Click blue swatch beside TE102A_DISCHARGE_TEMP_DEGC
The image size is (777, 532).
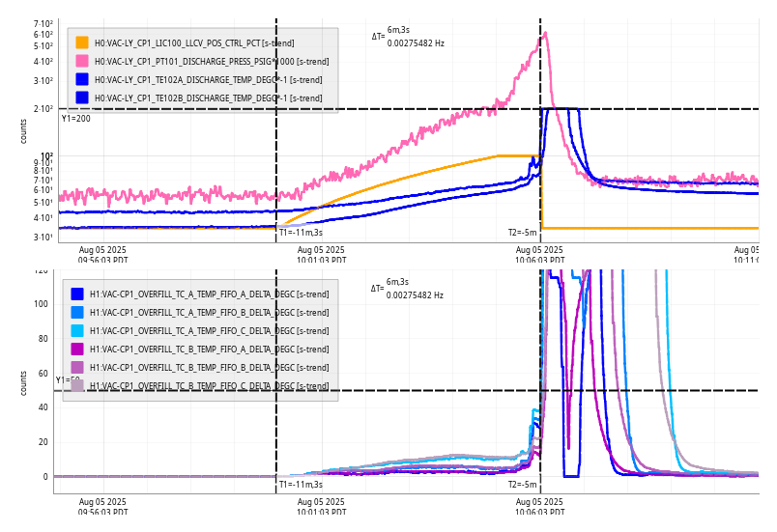coord(82,79)
